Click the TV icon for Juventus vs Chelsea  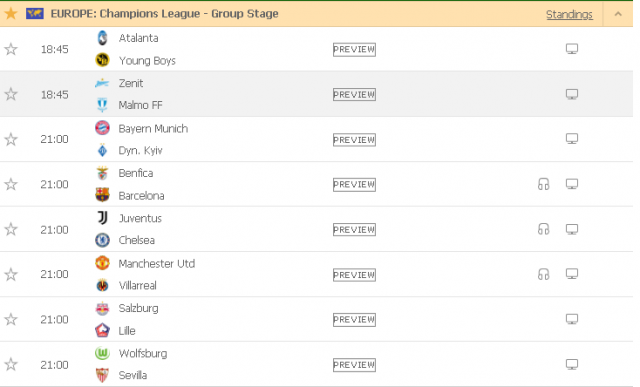(x=571, y=229)
